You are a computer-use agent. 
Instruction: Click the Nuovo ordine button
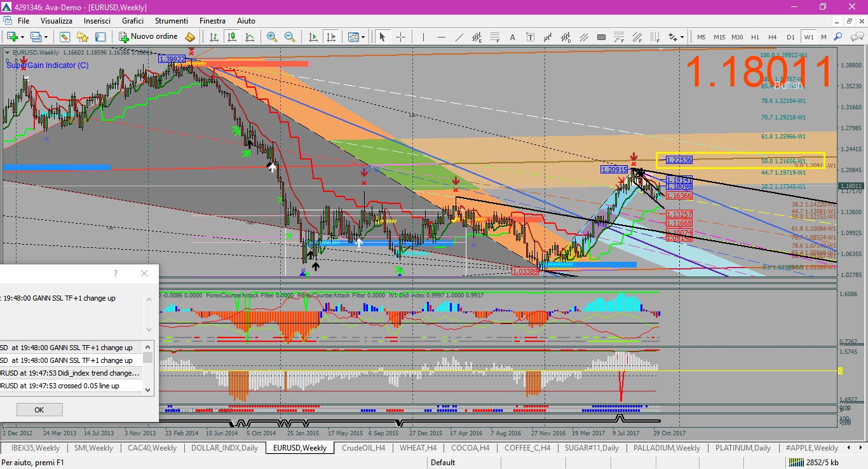pos(148,37)
